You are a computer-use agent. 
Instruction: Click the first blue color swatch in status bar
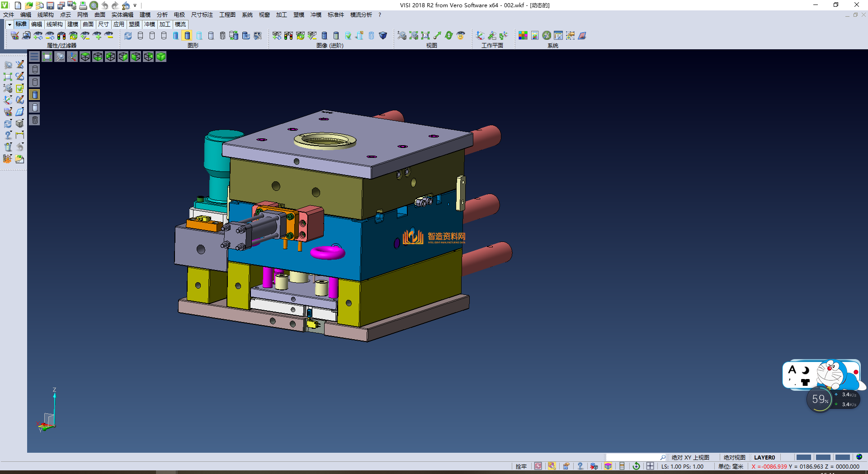coord(803,457)
